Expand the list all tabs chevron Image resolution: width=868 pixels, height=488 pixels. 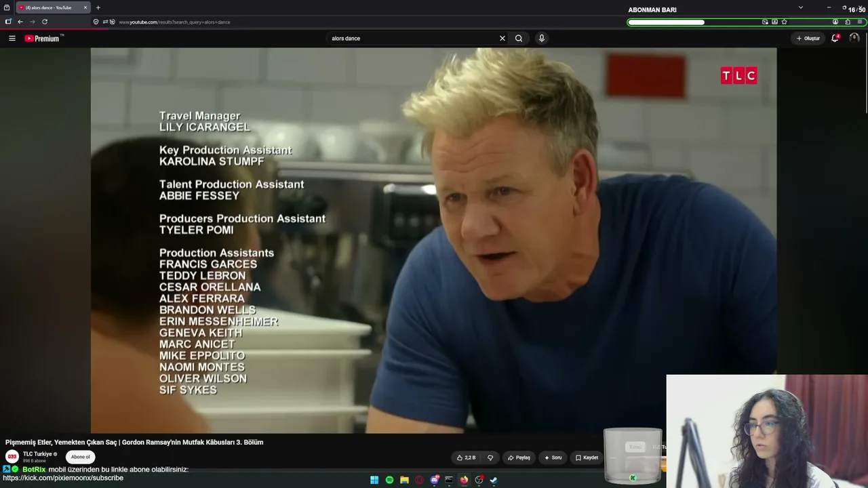[x=801, y=7]
